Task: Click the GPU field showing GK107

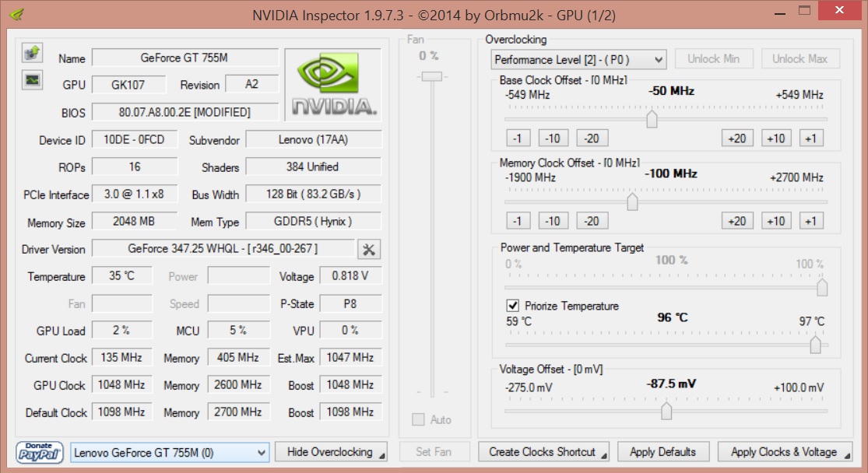Action: tap(128, 85)
